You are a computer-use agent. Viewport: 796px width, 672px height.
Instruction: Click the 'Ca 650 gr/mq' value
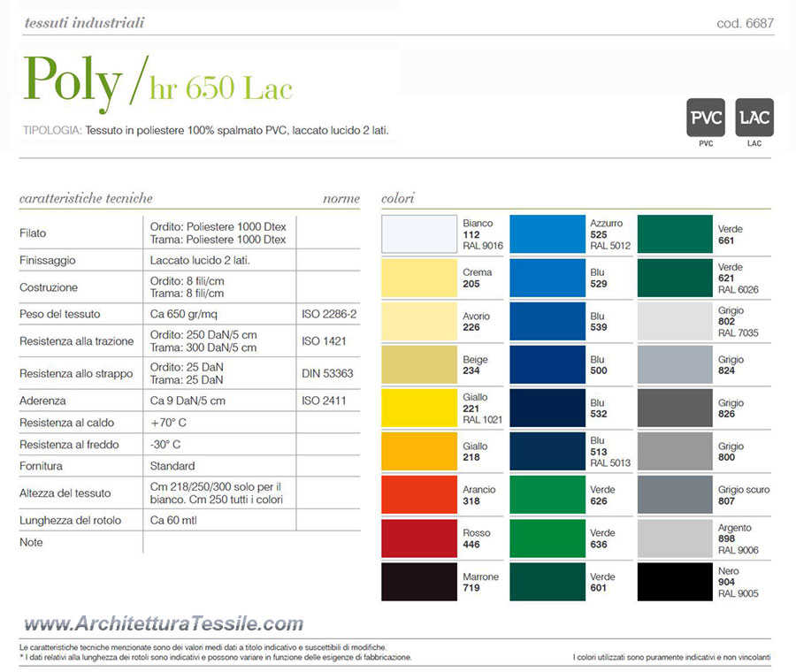183,314
